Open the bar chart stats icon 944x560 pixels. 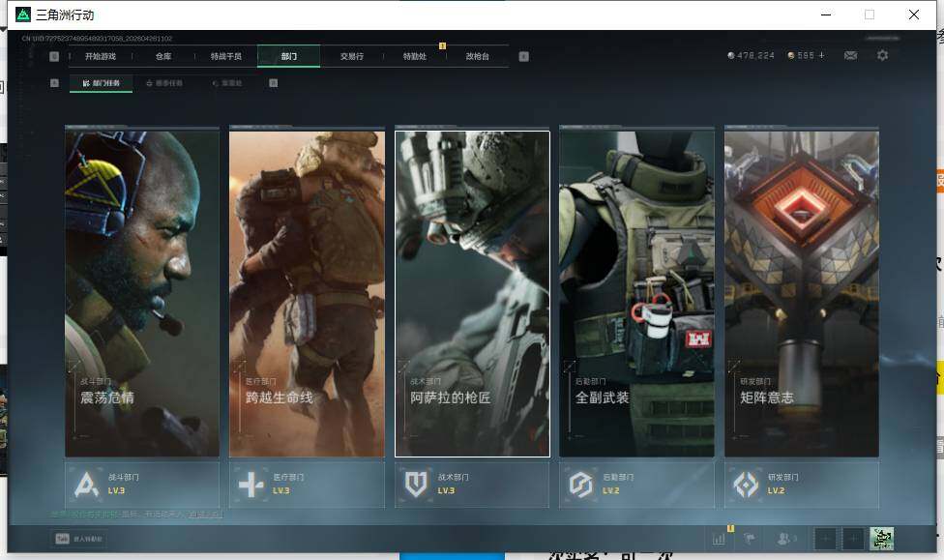tap(719, 539)
